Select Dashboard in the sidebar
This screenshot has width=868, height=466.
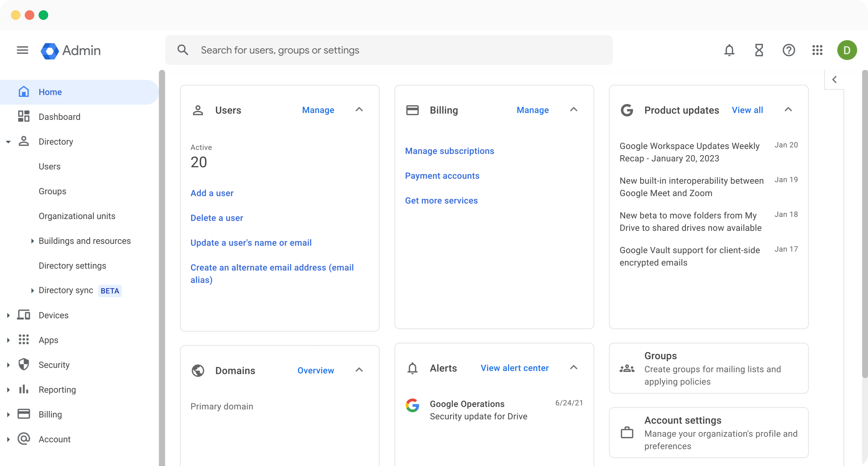[59, 117]
